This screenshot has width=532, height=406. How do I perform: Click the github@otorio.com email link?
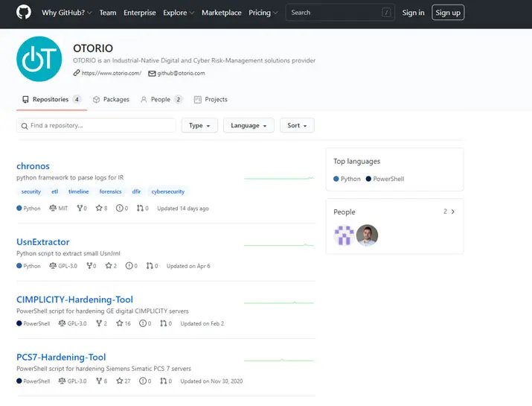(181, 73)
